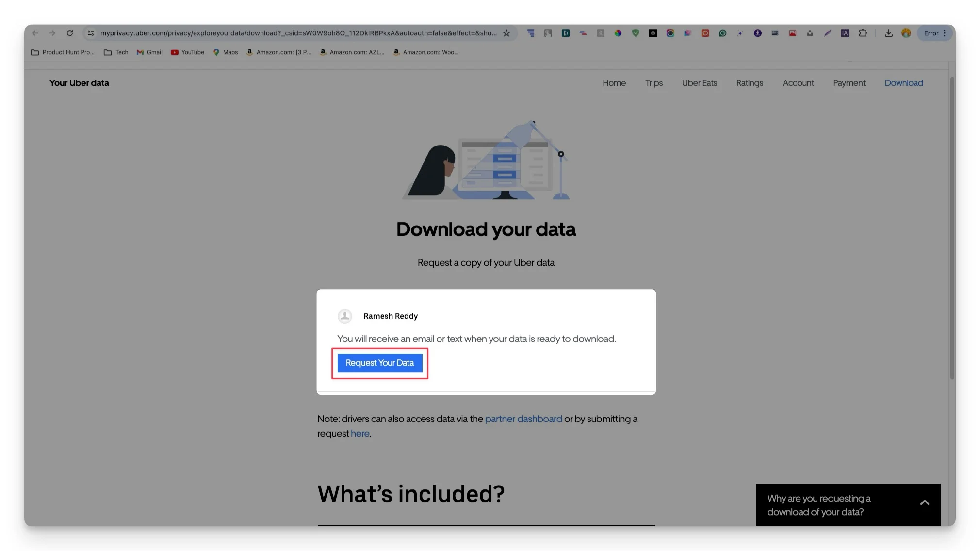Bookmark this page with the star icon
The height and width of the screenshot is (551, 980).
click(x=506, y=33)
